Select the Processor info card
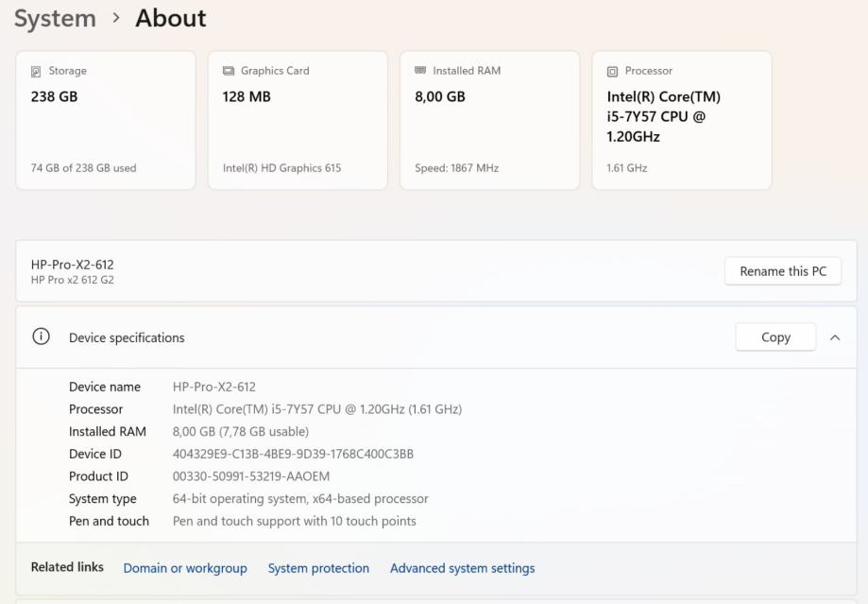Image resolution: width=868 pixels, height=604 pixels. 681,120
